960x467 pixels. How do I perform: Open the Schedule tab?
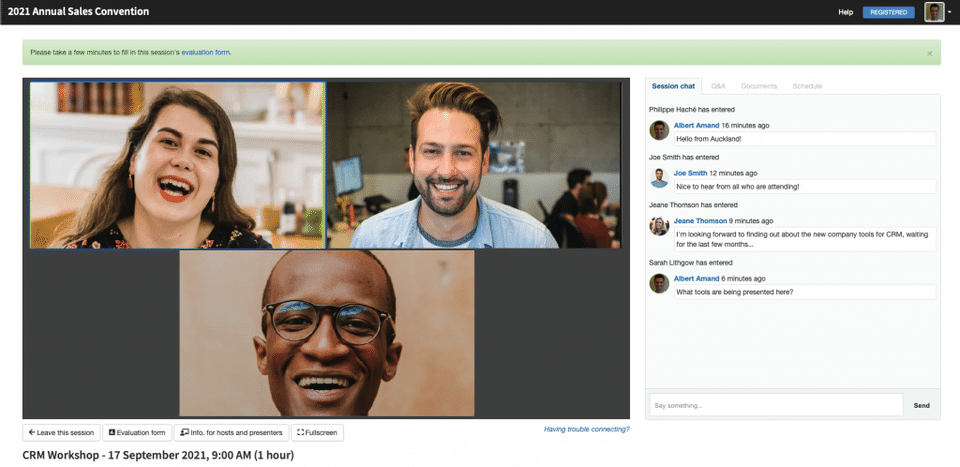click(807, 86)
